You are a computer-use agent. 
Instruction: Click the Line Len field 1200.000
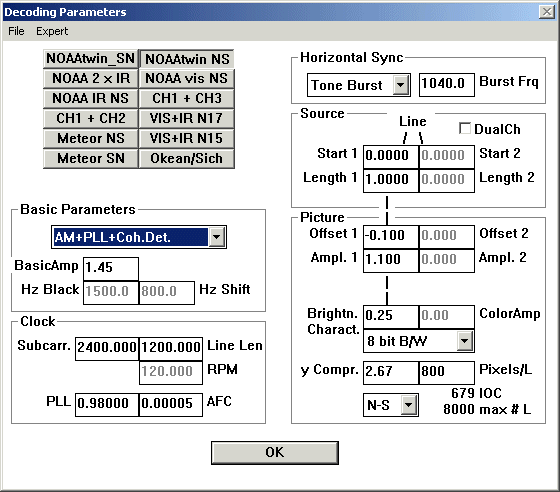coord(171,349)
